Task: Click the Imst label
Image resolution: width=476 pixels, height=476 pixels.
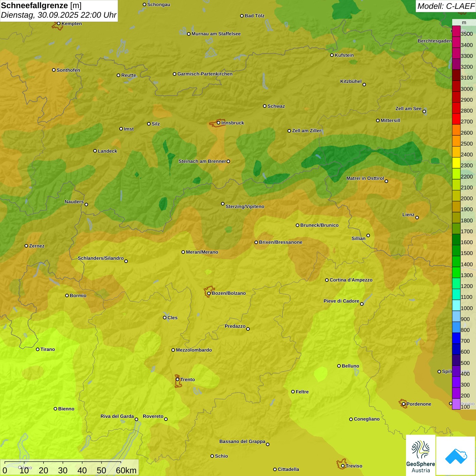Action: click(129, 129)
